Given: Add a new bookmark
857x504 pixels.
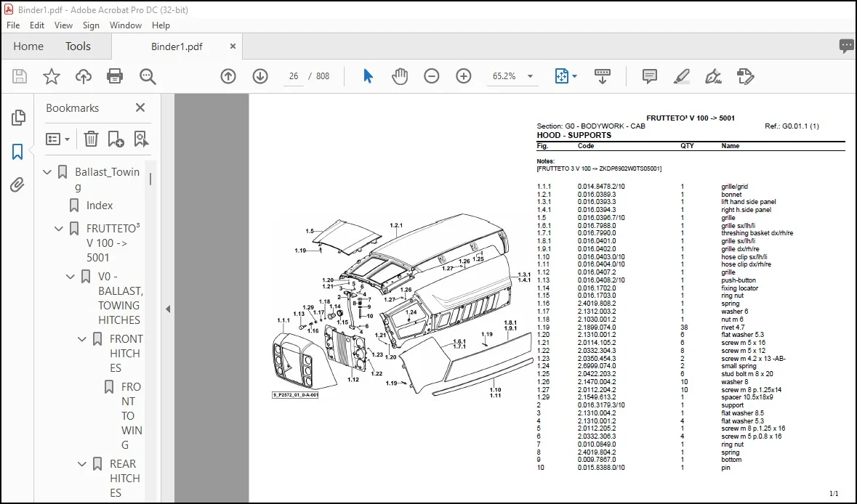Looking at the screenshot, I should click(x=116, y=139).
